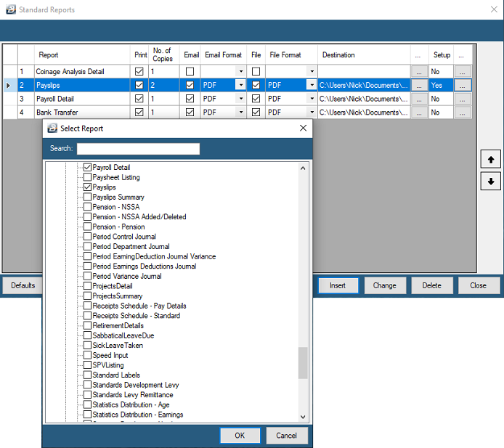Open setup ellipsis button for Bank Transfer row

462,113
